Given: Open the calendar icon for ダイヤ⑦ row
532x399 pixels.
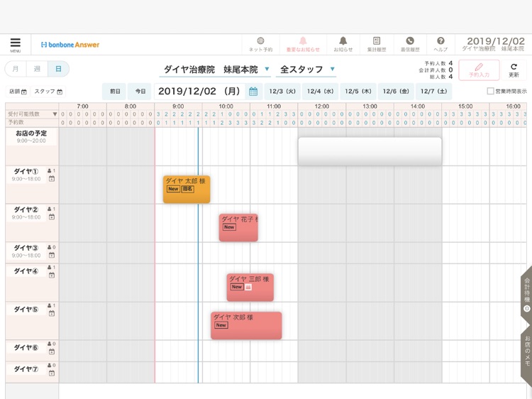Looking at the screenshot, I should pos(52,373).
